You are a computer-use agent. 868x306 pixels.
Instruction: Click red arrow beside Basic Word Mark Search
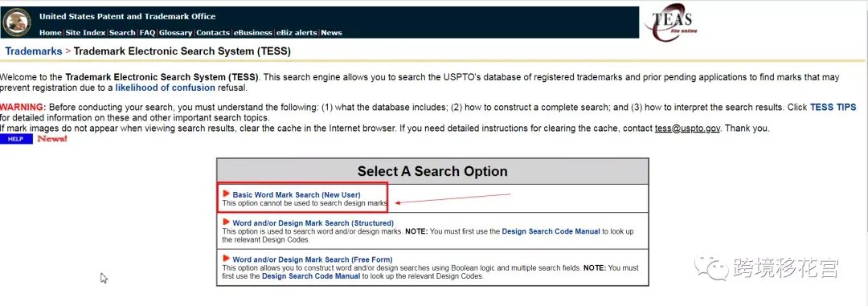pos(227,194)
